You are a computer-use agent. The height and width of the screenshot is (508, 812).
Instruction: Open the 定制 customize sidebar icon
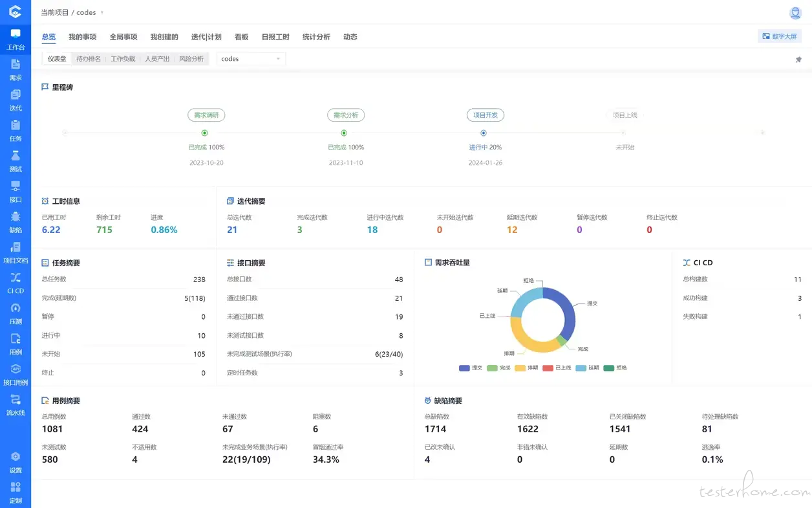[x=16, y=492]
